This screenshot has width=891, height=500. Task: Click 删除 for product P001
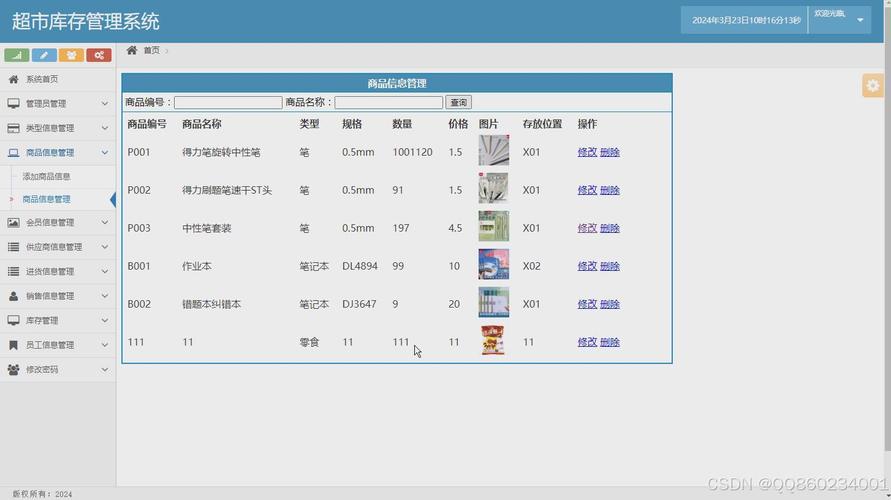(610, 152)
